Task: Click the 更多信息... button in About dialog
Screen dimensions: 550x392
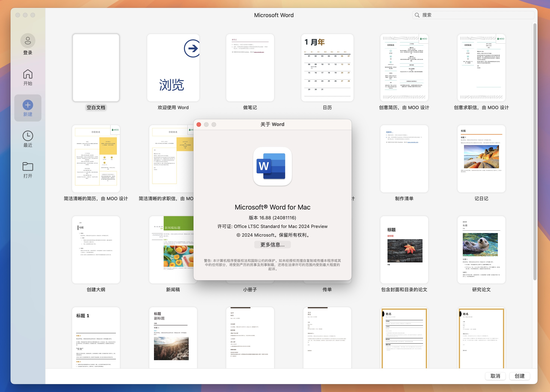Action: click(x=273, y=245)
